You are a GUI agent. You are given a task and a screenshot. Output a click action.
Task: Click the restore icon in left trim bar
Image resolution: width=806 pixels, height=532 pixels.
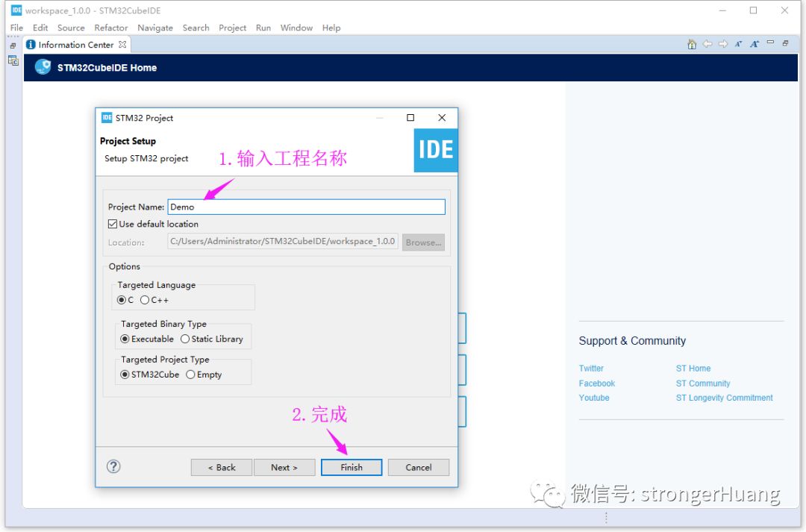pyautogui.click(x=13, y=46)
